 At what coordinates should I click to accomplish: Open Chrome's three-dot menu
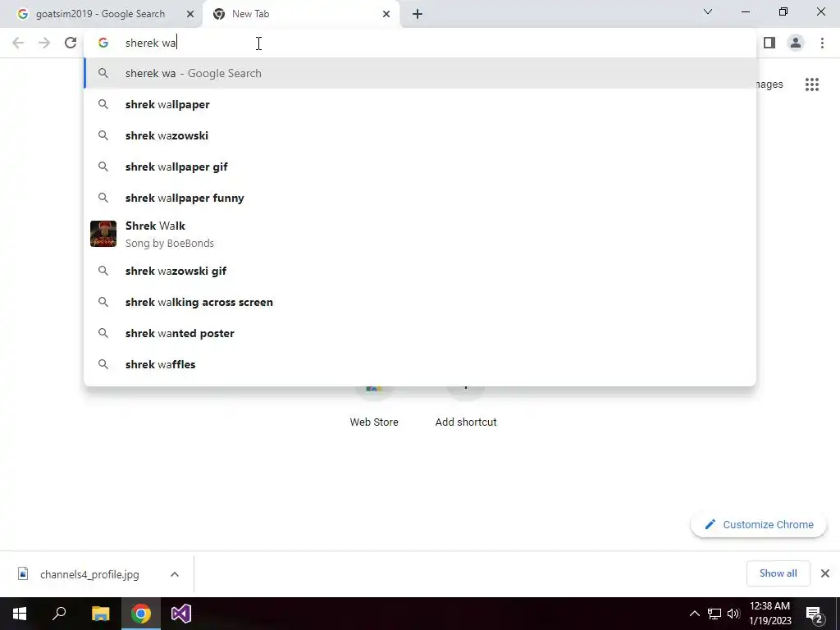[x=822, y=43]
